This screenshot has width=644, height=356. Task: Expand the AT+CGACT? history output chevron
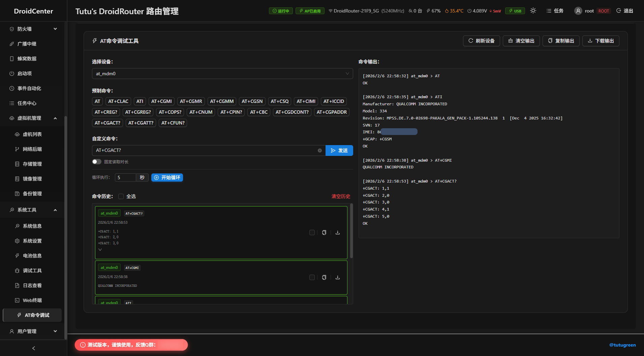tap(100, 250)
